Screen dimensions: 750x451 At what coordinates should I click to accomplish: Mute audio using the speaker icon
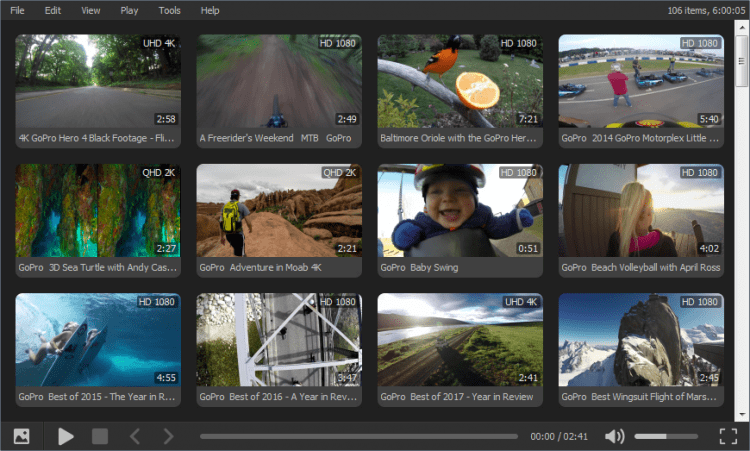614,436
